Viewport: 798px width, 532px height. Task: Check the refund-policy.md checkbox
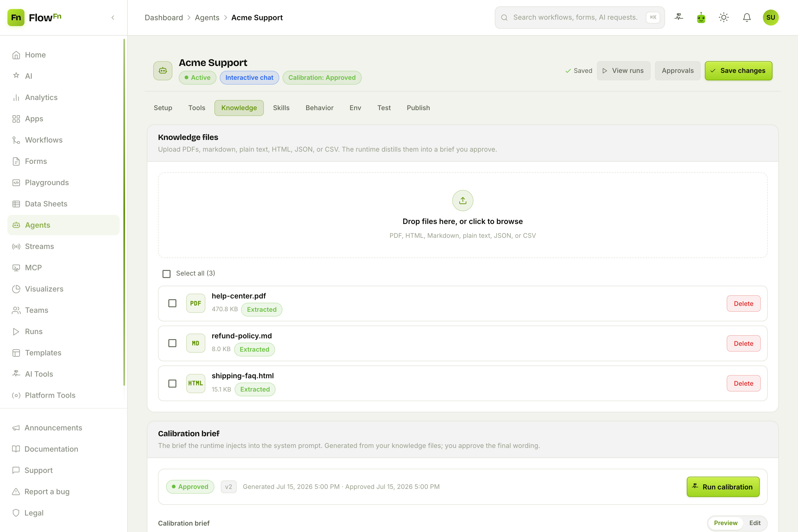pos(172,343)
